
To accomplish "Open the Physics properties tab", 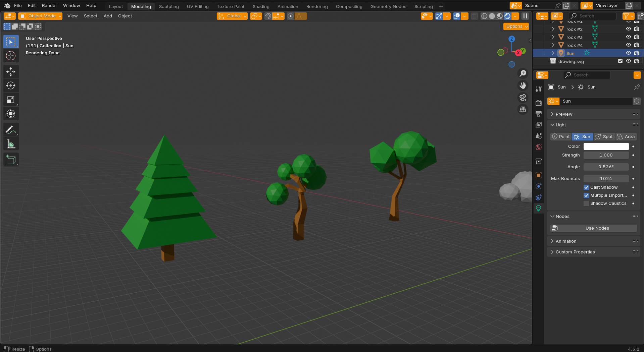I will (539, 186).
